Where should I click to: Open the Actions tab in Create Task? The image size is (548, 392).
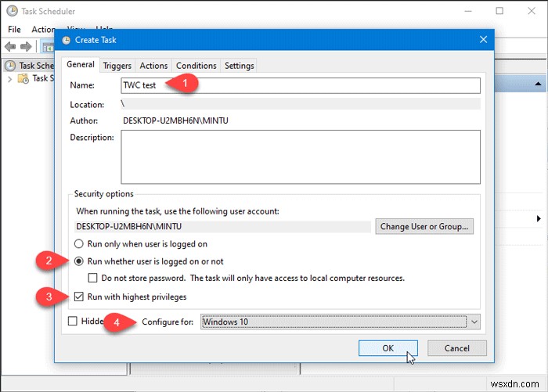pos(153,66)
